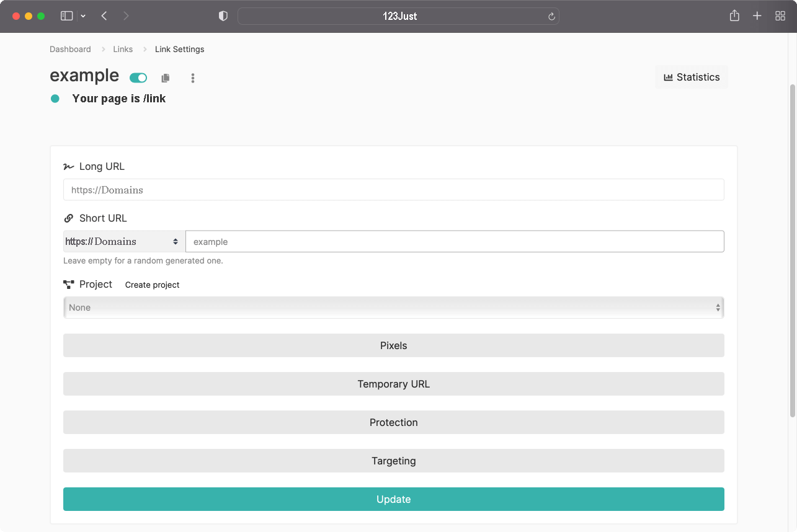Expand the Protection section
The height and width of the screenshot is (532, 797).
(393, 422)
